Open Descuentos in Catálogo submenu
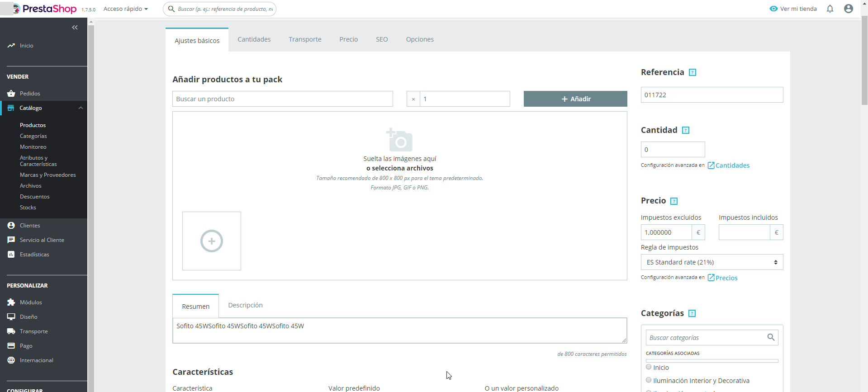The width and height of the screenshot is (868, 392). [x=35, y=197]
